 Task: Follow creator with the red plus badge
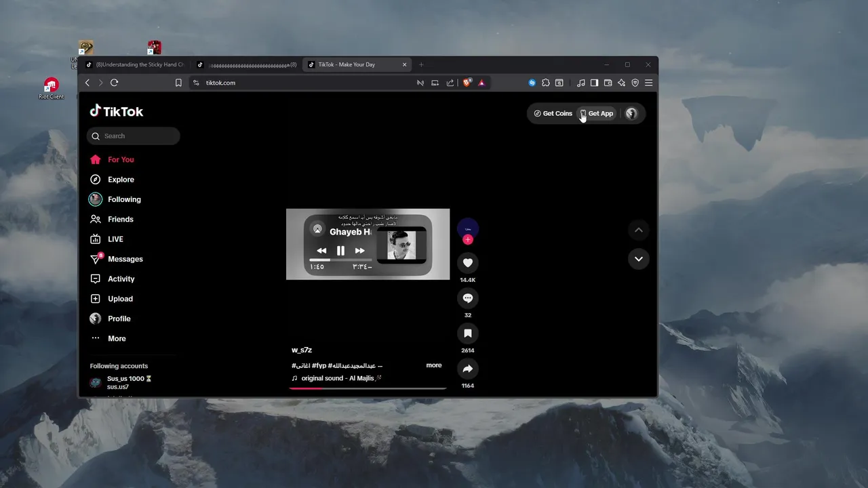pos(468,239)
